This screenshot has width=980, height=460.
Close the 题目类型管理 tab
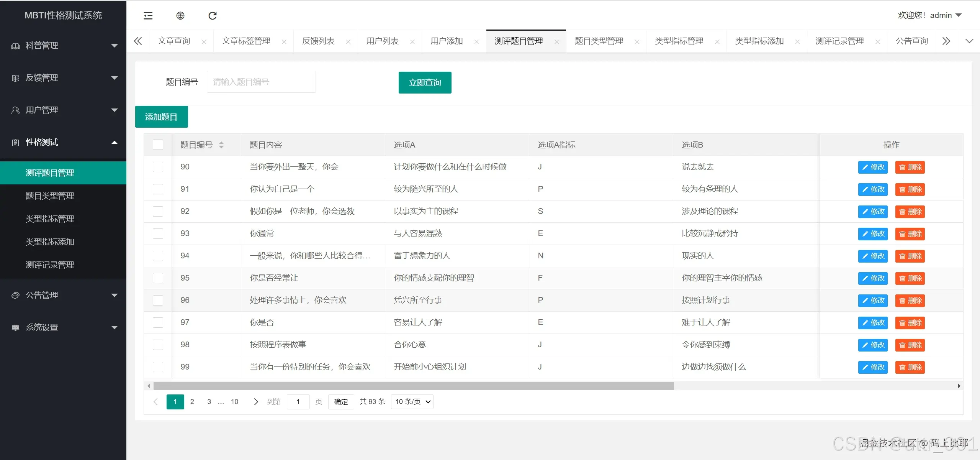637,42
